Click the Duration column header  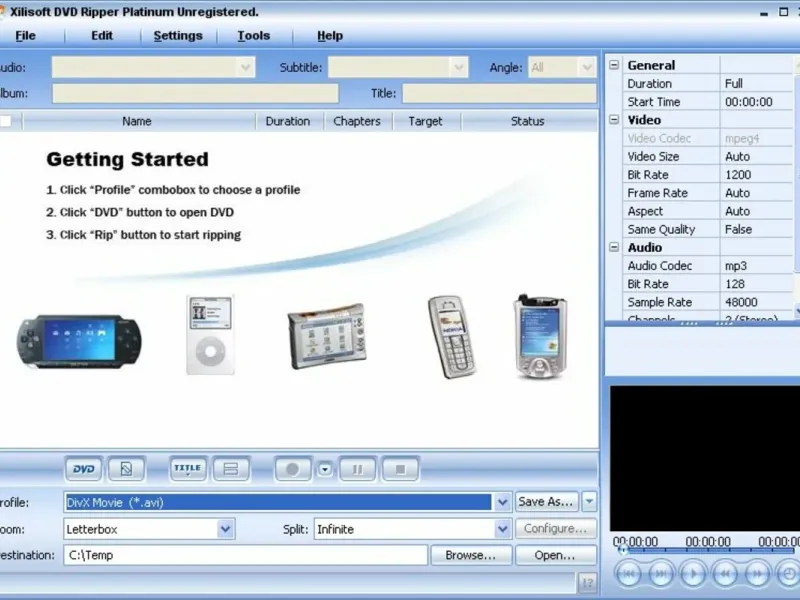289,121
